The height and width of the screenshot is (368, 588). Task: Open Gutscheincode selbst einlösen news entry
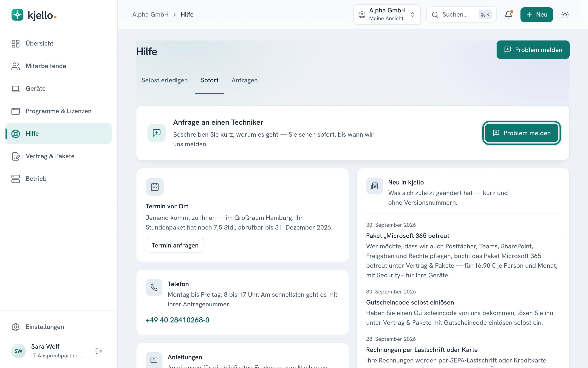click(x=410, y=302)
